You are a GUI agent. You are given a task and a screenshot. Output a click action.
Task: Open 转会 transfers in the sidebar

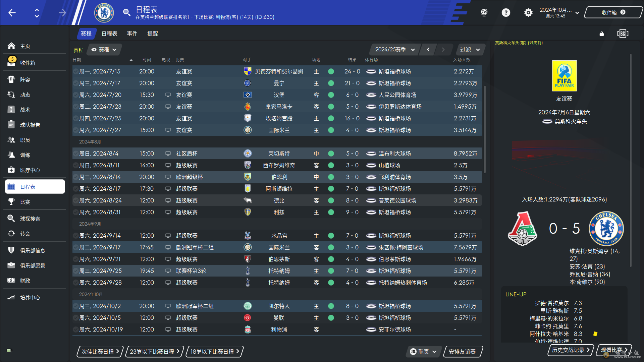(35, 234)
